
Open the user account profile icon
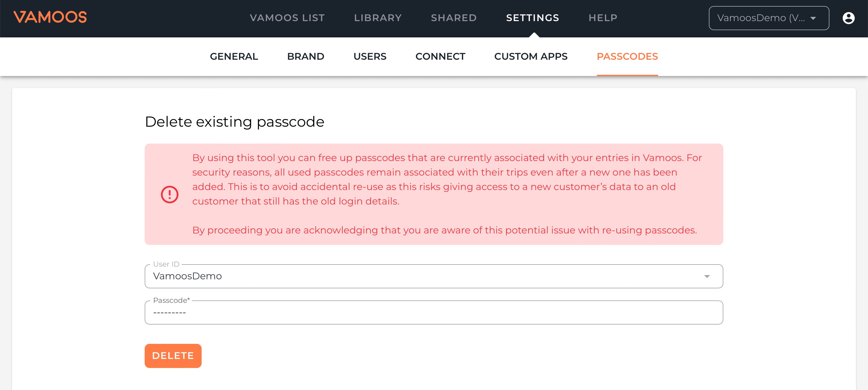[848, 18]
